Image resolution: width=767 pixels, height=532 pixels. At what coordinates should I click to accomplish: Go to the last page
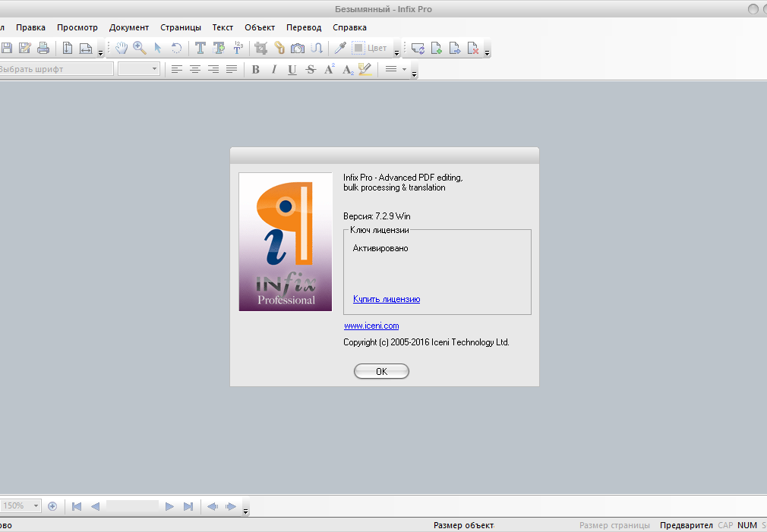(188, 506)
